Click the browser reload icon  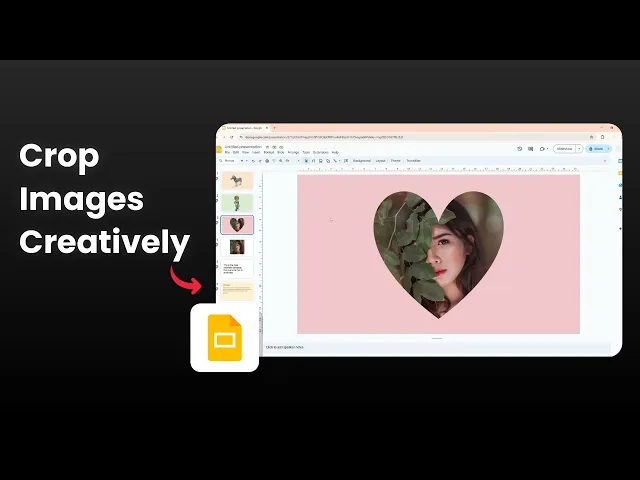coord(232,137)
